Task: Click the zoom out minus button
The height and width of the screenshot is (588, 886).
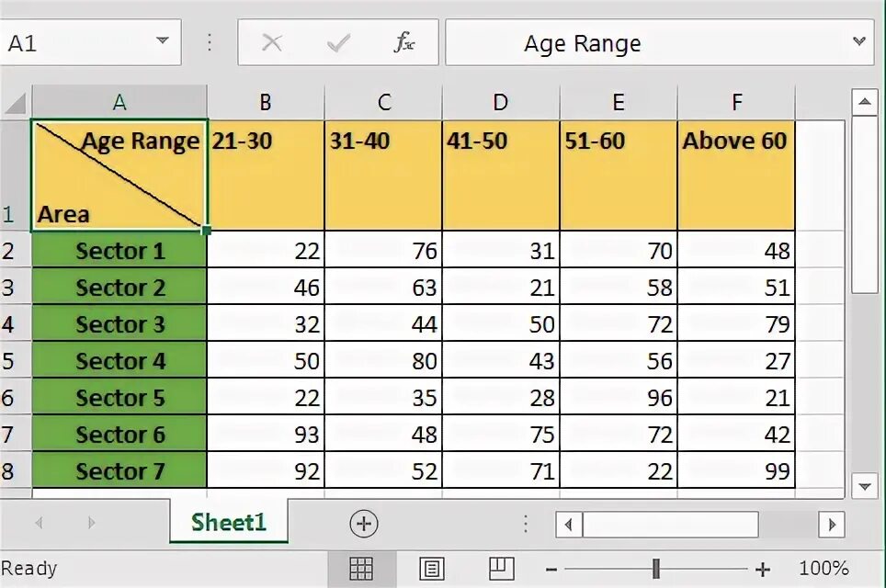Action: [x=551, y=570]
